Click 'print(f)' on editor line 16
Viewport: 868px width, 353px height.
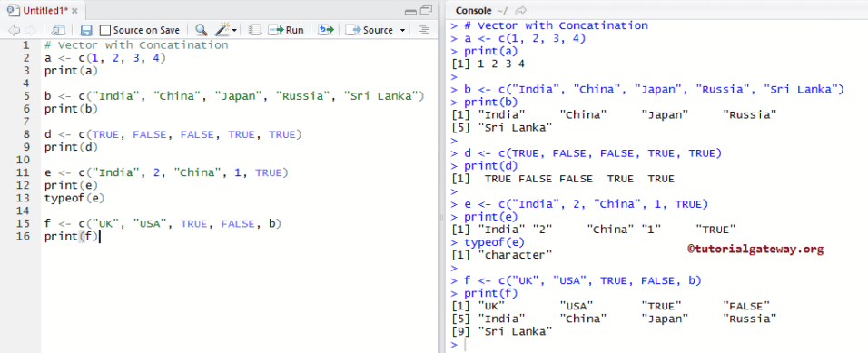coord(71,236)
